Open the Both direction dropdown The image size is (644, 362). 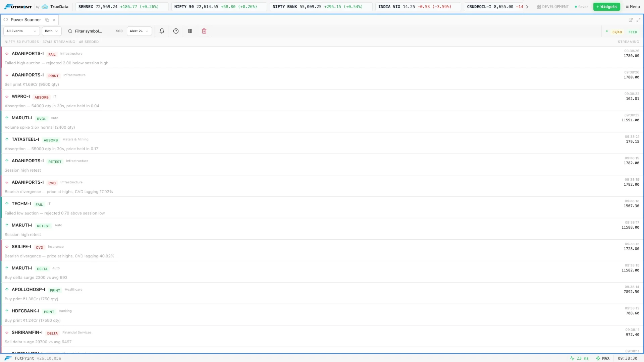(52, 31)
